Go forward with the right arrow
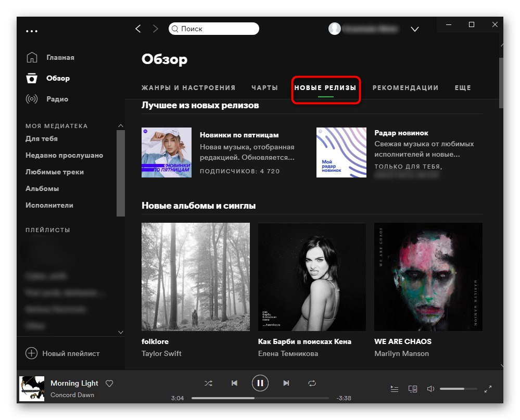520x420 pixels. tap(155, 29)
